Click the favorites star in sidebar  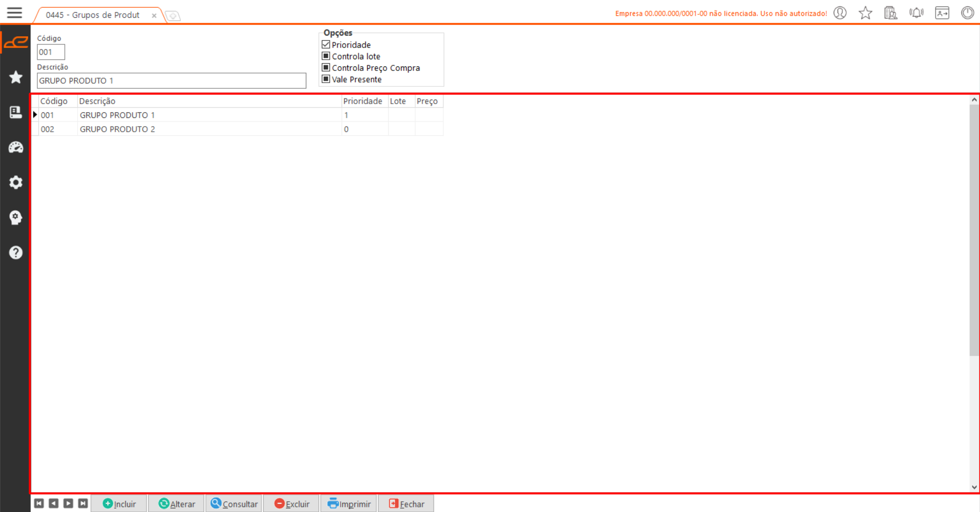pos(16,77)
